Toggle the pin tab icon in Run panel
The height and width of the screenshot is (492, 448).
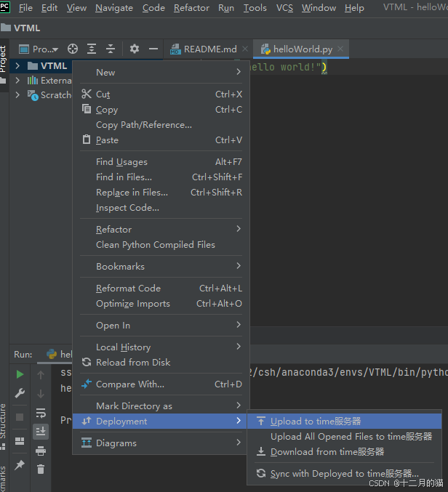coord(20,464)
